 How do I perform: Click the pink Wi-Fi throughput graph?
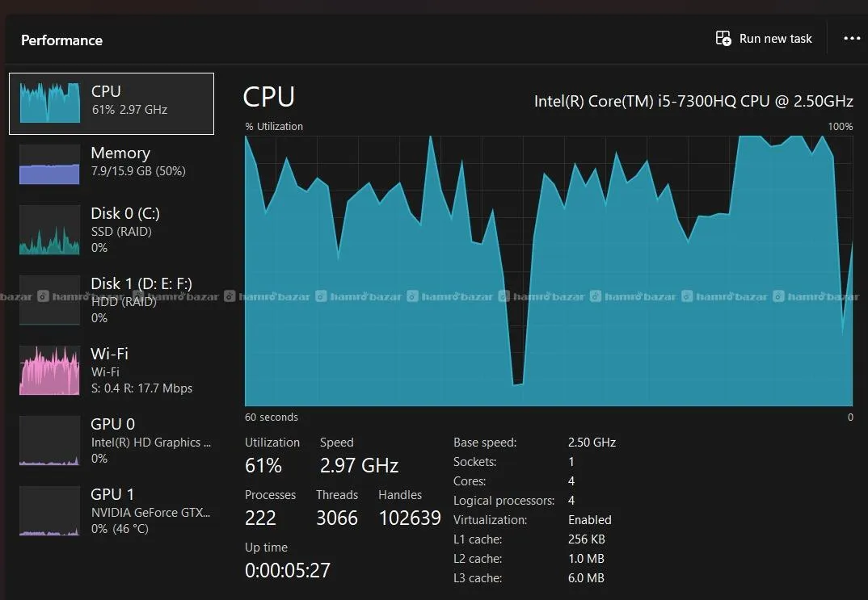point(49,371)
